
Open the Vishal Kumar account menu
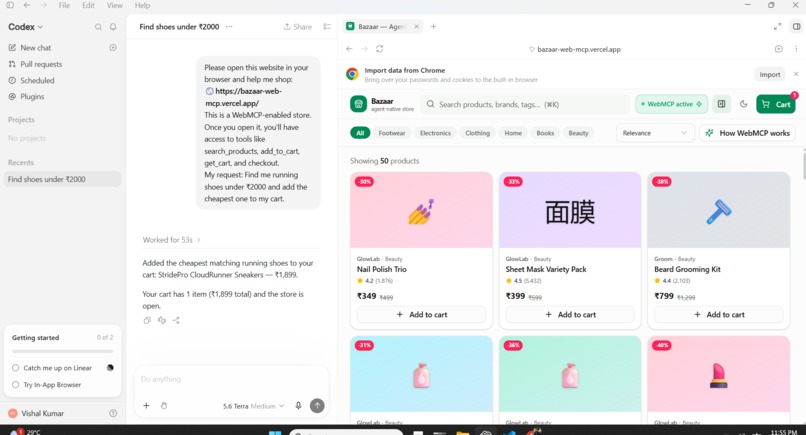36,413
